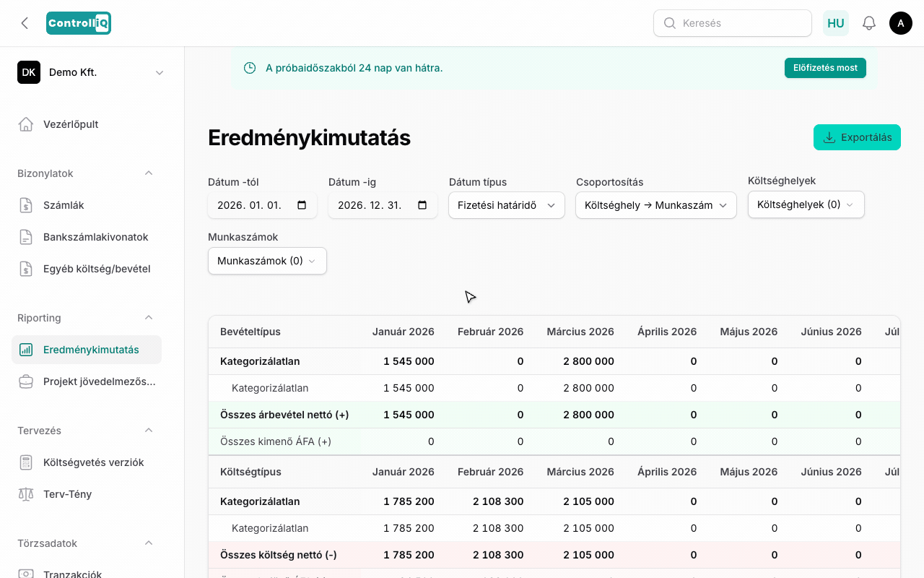This screenshot has height=578, width=924.
Task: Select Eredménykimutatás in sidebar
Action: click(87, 350)
